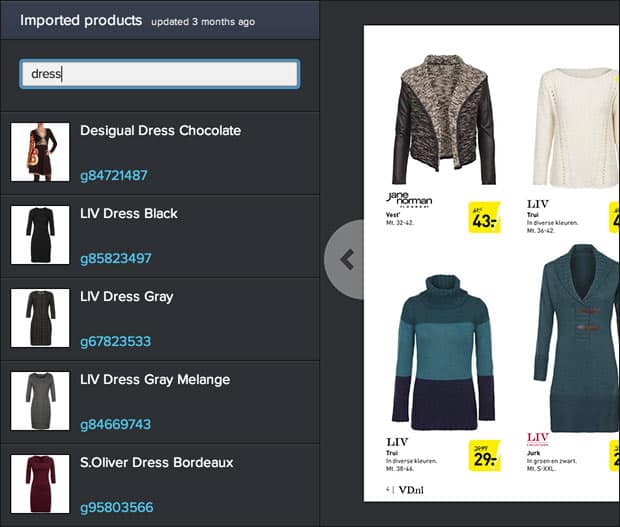Click the yellow 43 price tag
This screenshot has height=527, width=620.
(484, 216)
